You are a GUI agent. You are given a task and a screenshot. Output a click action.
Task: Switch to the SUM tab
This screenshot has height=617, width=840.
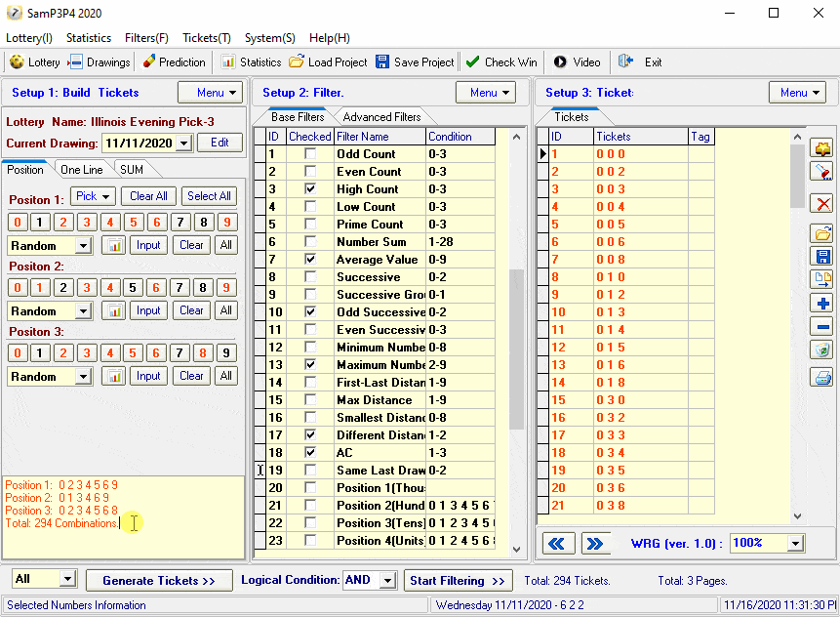pos(132,170)
